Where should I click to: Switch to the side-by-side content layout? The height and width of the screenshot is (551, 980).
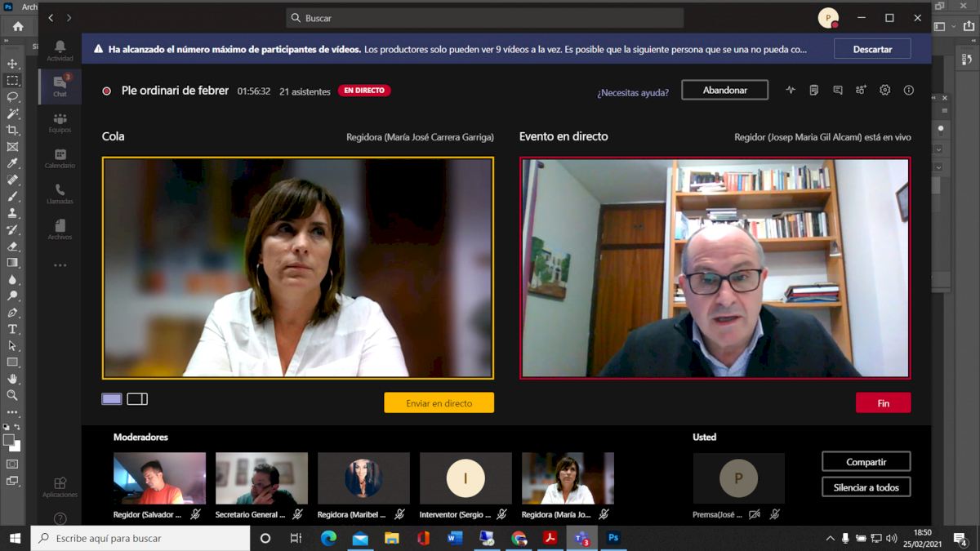click(x=137, y=399)
